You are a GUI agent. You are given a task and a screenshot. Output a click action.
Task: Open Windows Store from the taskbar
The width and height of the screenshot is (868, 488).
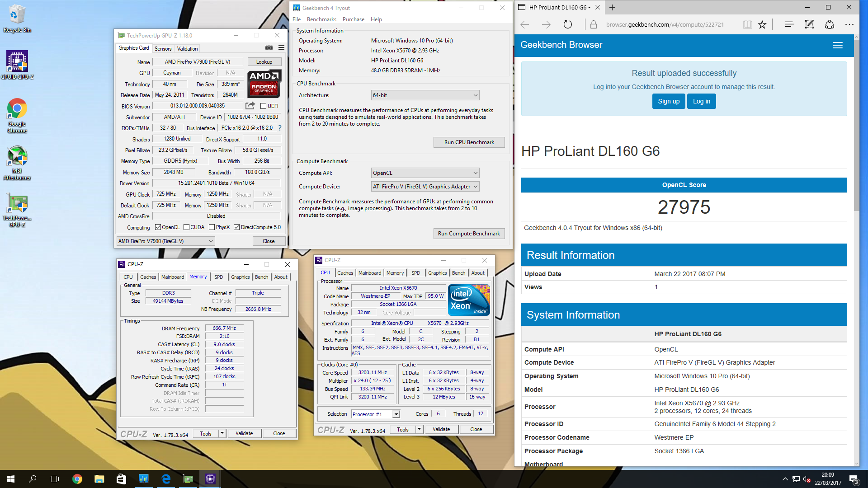[121, 479]
